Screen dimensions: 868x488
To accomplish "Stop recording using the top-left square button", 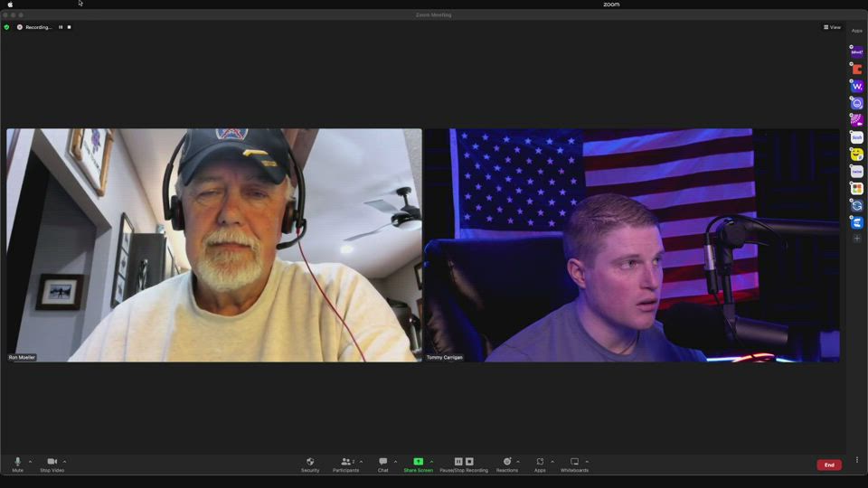I will [69, 27].
